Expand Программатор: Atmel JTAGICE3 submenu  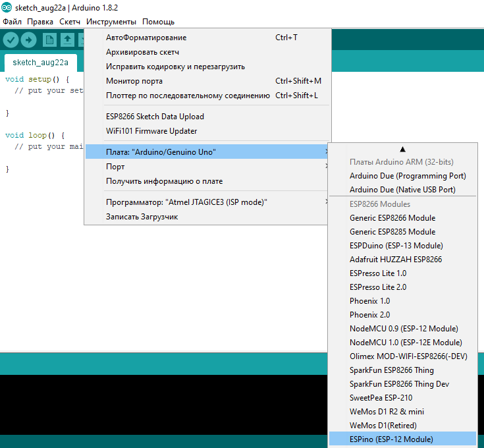click(207, 202)
